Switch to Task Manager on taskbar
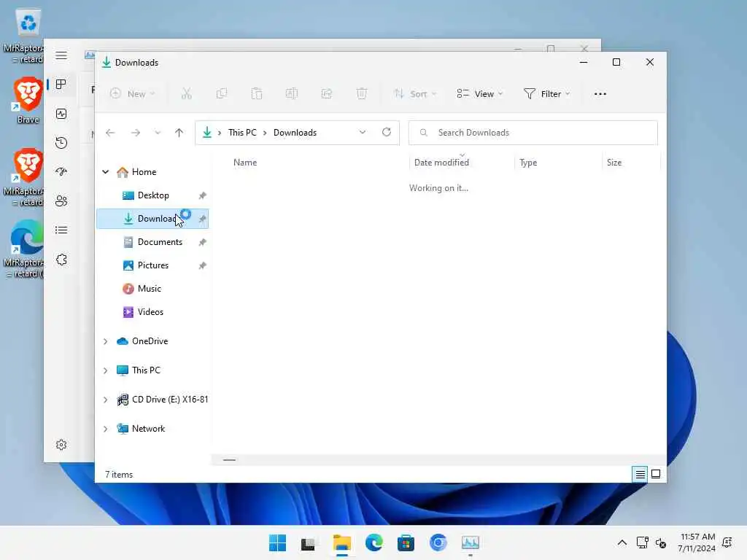The image size is (747, 560). click(x=471, y=542)
